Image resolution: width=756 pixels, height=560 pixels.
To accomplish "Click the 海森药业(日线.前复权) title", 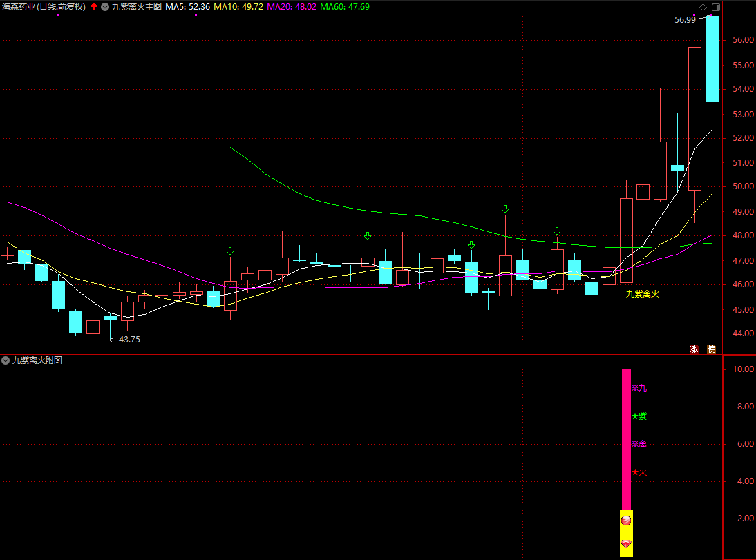I will [44, 7].
